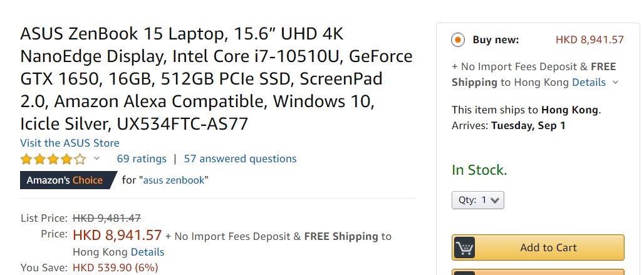Image resolution: width=644 pixels, height=275 pixels.
Task: Open Details link next to price shipping info
Action: coord(147,252)
